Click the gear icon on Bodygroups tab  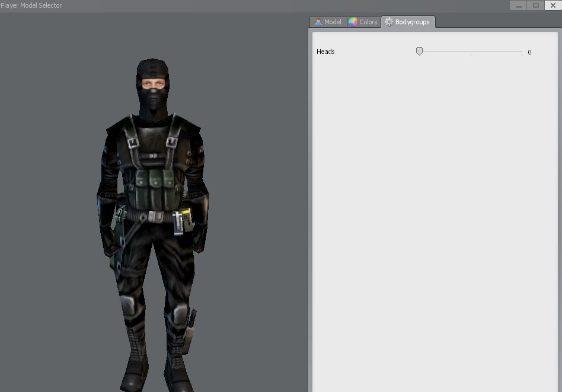389,22
